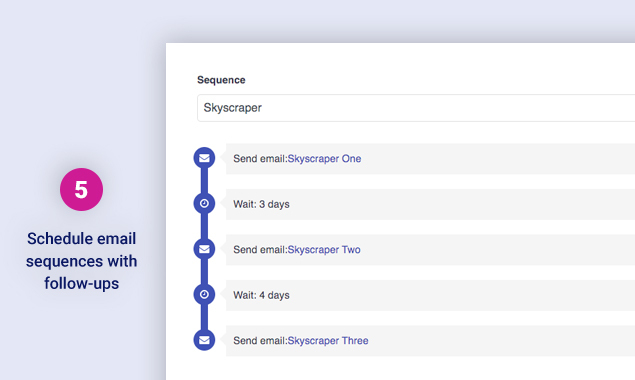Click the Sequence field label
Viewport: 635px width, 380px height.
(x=221, y=80)
